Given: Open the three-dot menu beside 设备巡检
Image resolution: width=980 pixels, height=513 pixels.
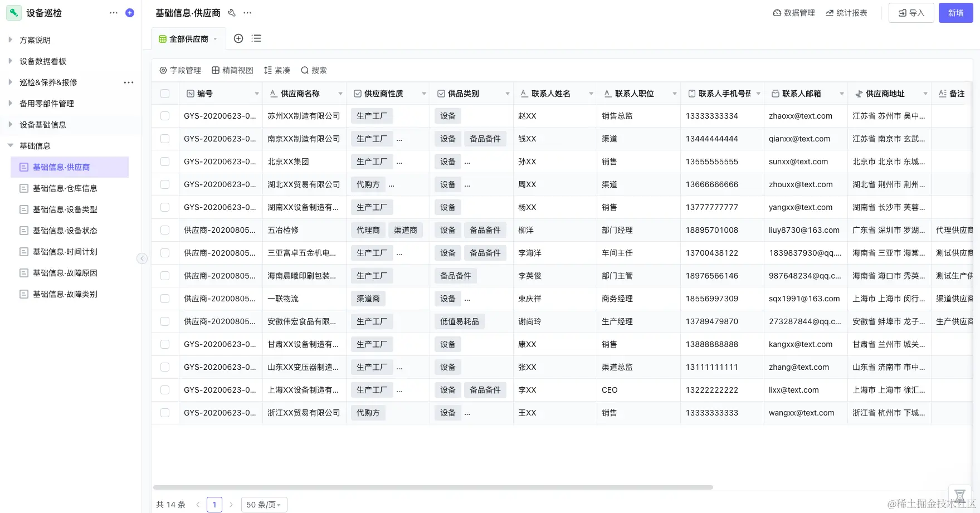Looking at the screenshot, I should click(114, 13).
